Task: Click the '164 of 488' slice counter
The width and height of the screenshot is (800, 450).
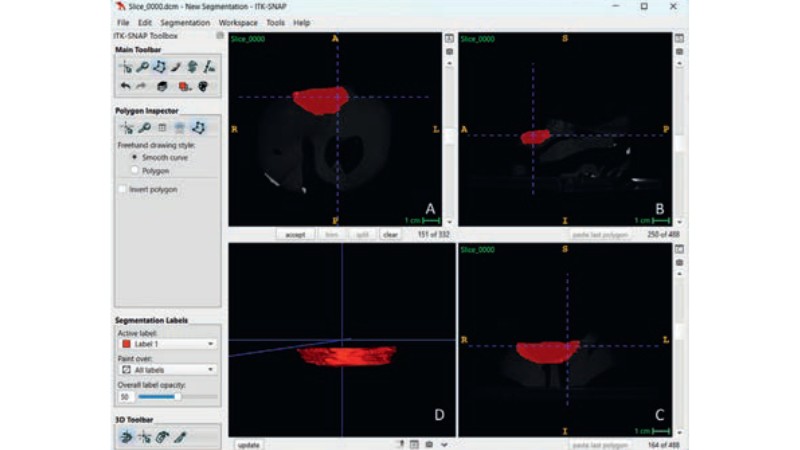Action: pos(663,445)
